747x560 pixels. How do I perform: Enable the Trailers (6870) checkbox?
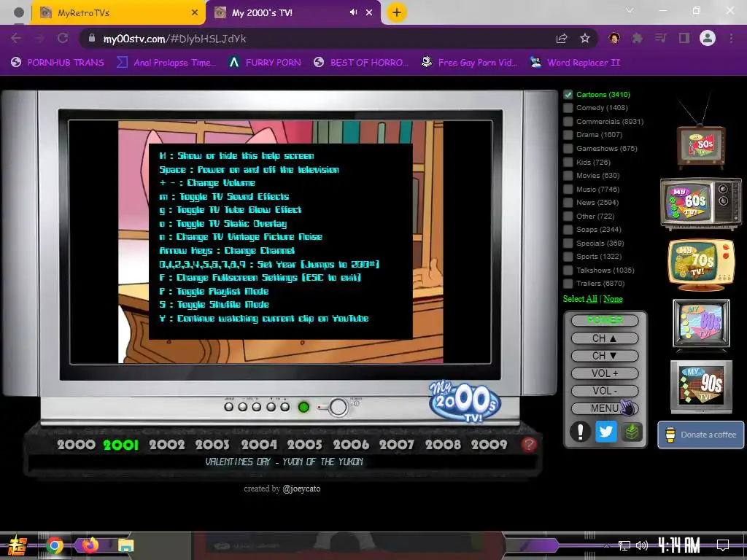568,284
